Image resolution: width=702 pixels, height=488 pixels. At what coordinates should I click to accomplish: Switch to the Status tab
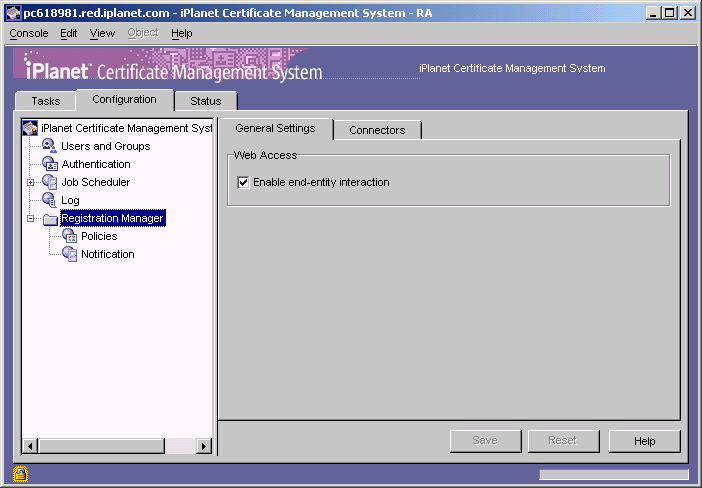(x=205, y=101)
